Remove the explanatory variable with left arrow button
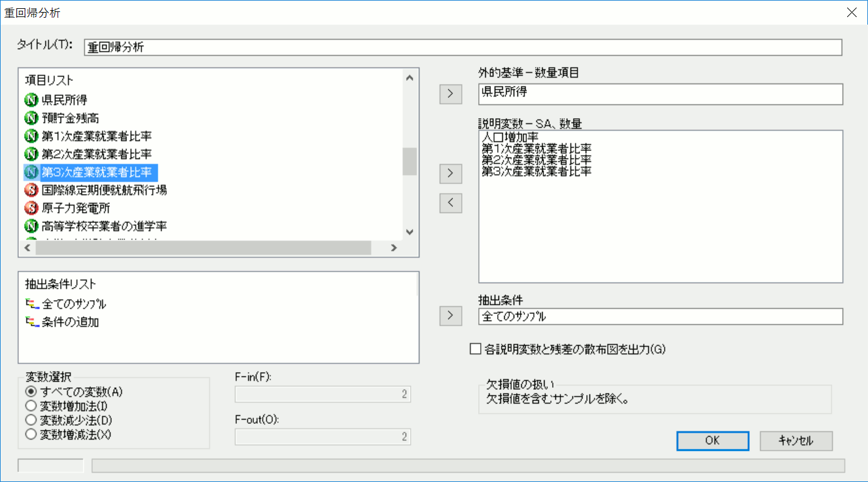 pos(450,203)
